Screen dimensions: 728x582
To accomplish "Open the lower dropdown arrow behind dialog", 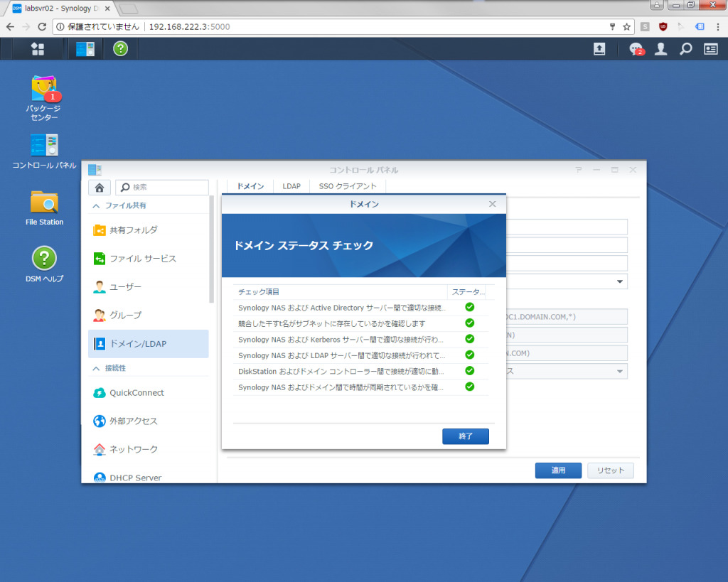I will (620, 371).
